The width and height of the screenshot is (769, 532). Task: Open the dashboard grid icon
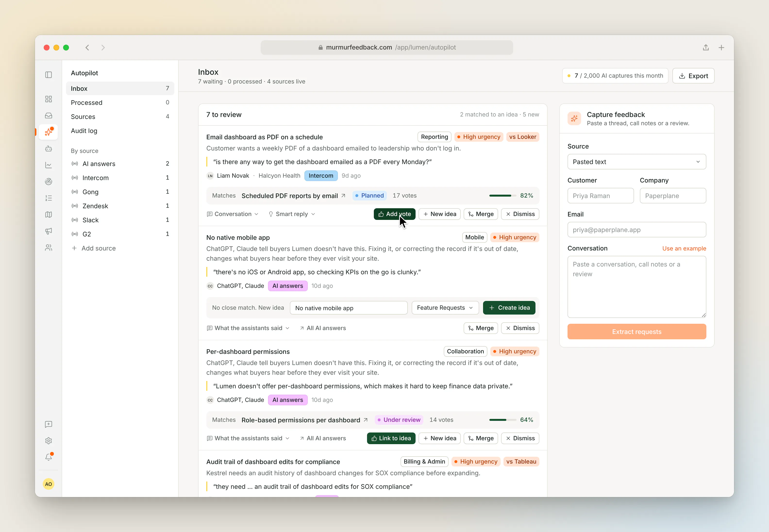48,99
